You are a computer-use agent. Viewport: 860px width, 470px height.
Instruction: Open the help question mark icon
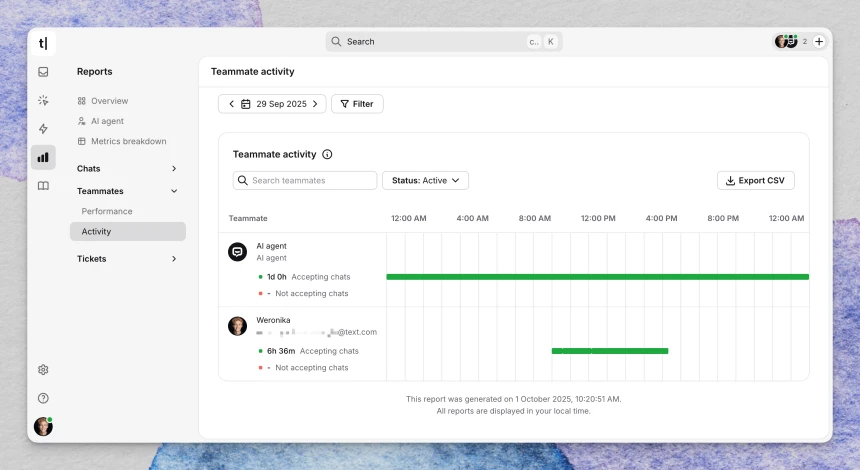(x=43, y=398)
